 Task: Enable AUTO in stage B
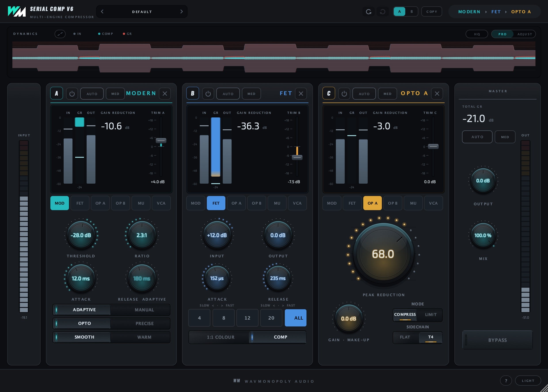pos(228,94)
